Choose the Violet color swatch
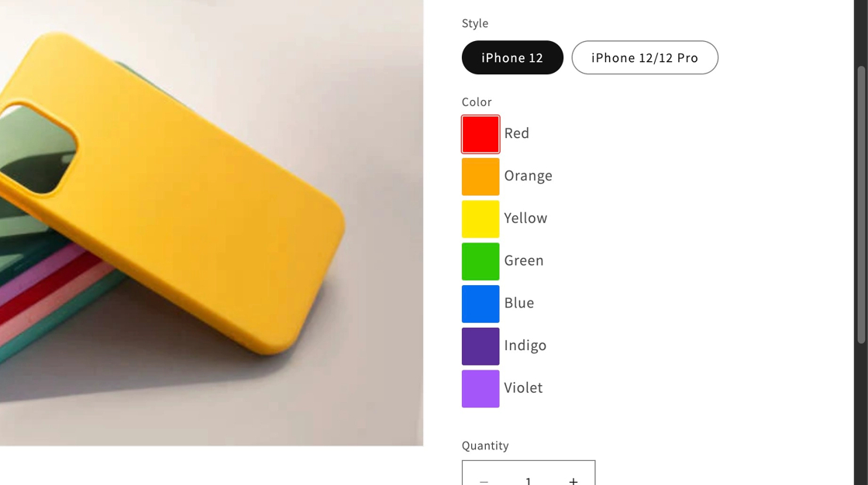 coord(480,389)
